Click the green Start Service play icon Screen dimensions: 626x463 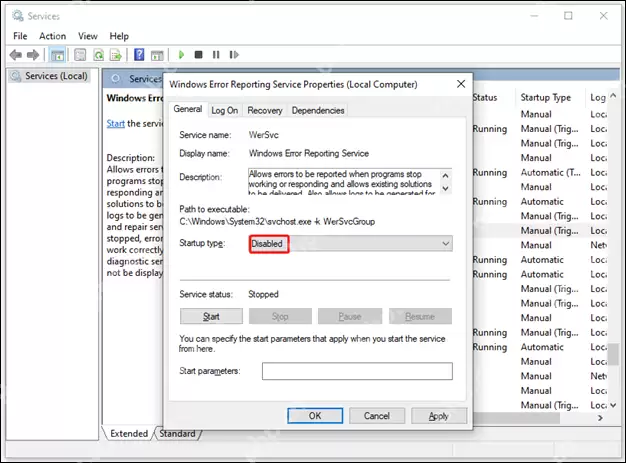tap(181, 55)
